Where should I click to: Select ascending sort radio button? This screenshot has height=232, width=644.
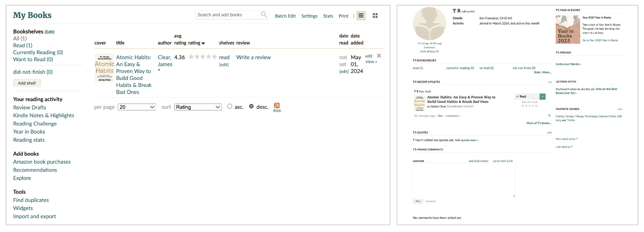pos(230,107)
